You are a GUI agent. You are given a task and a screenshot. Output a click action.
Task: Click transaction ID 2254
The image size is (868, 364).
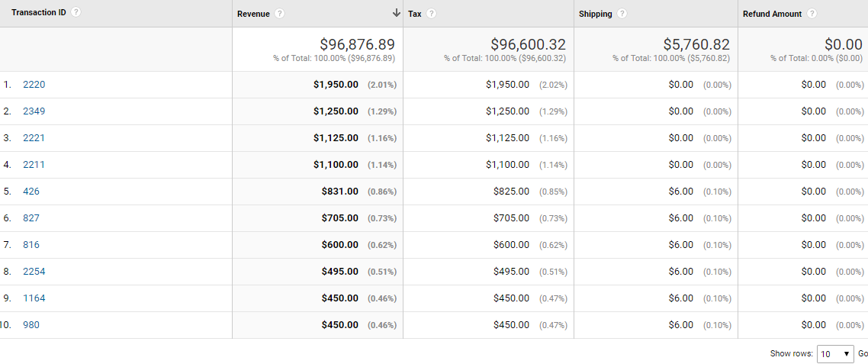34,272
